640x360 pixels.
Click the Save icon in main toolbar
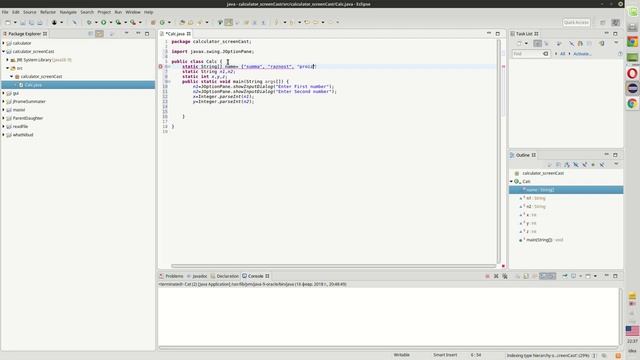[23, 22]
